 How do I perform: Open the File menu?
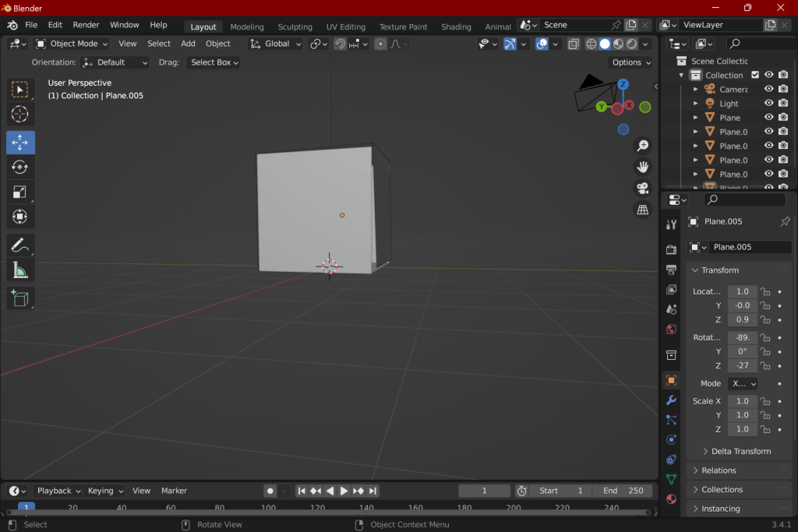pos(31,25)
